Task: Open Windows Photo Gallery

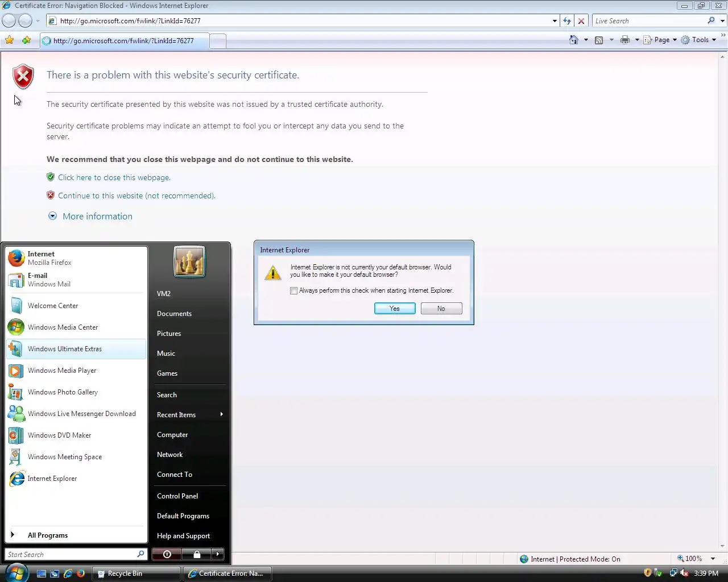Action: 76,392
